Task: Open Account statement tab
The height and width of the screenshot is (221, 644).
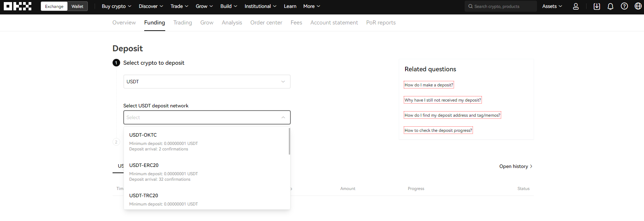Action: [x=334, y=23]
